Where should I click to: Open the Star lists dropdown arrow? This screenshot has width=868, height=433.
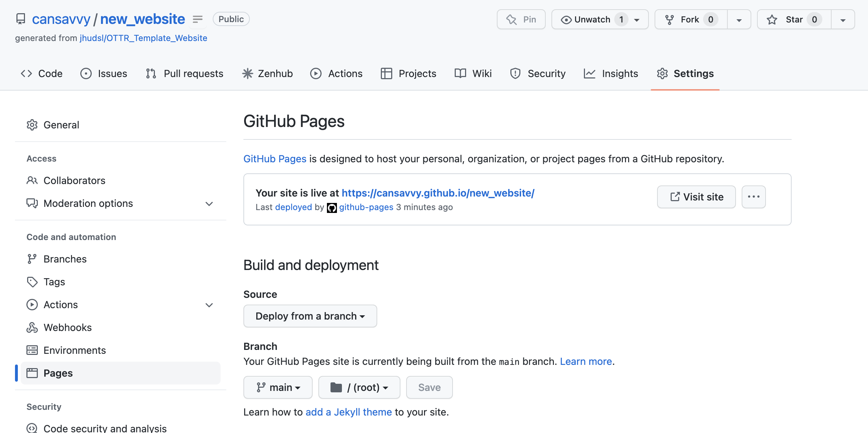click(843, 20)
